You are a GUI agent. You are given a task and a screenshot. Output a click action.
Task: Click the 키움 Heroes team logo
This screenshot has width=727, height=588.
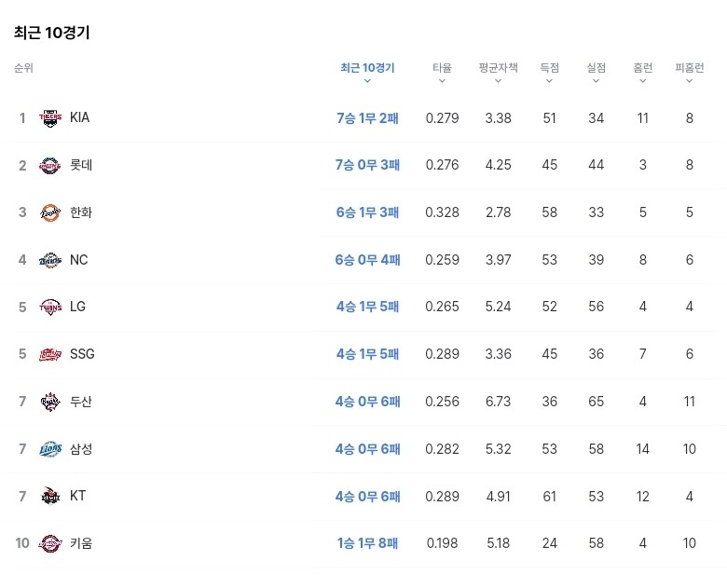[49, 544]
